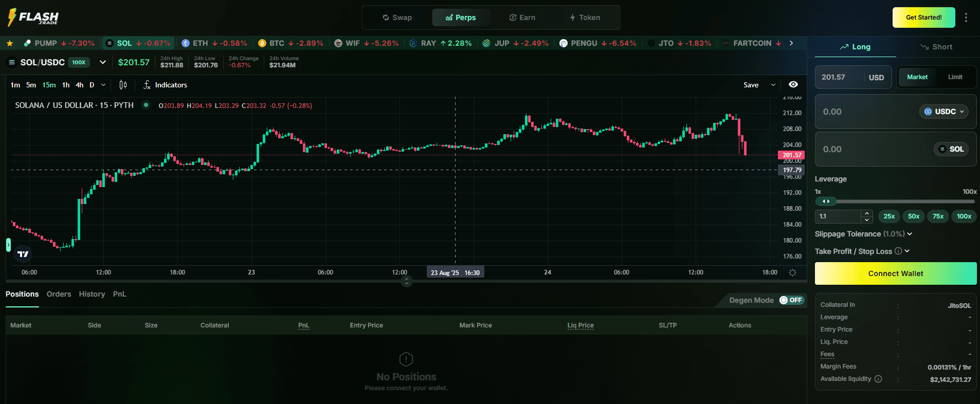Switch to the Swap tab
This screenshot has width=980, height=404.
pos(397,17)
